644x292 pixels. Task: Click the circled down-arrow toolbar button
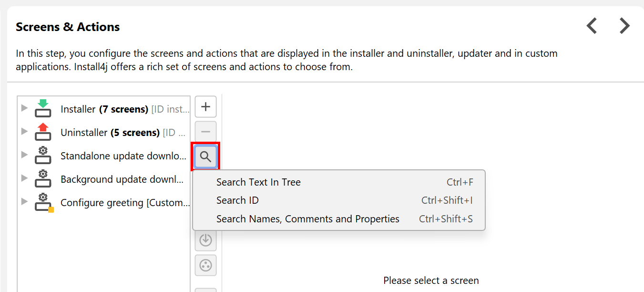[205, 240]
